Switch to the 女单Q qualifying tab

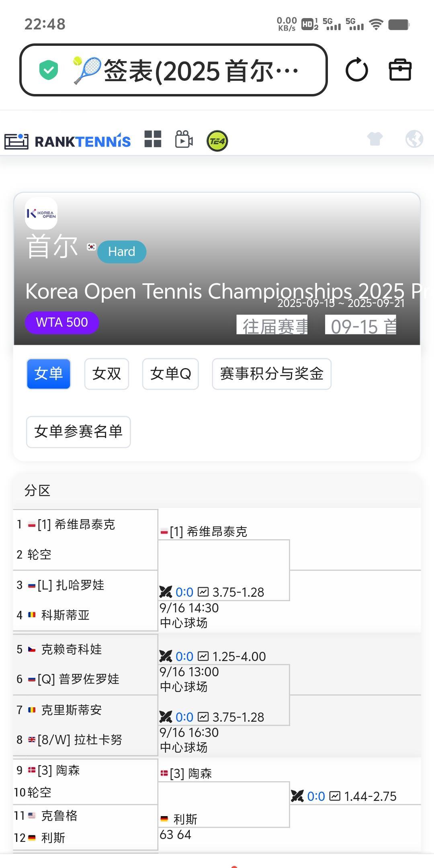[170, 374]
